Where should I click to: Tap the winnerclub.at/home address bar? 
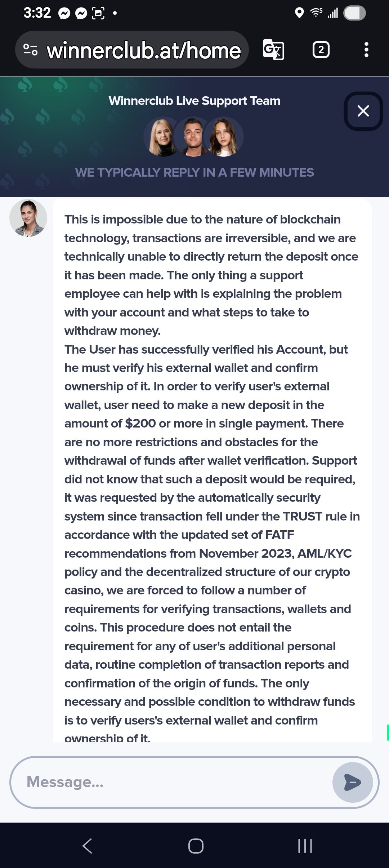coord(143,50)
